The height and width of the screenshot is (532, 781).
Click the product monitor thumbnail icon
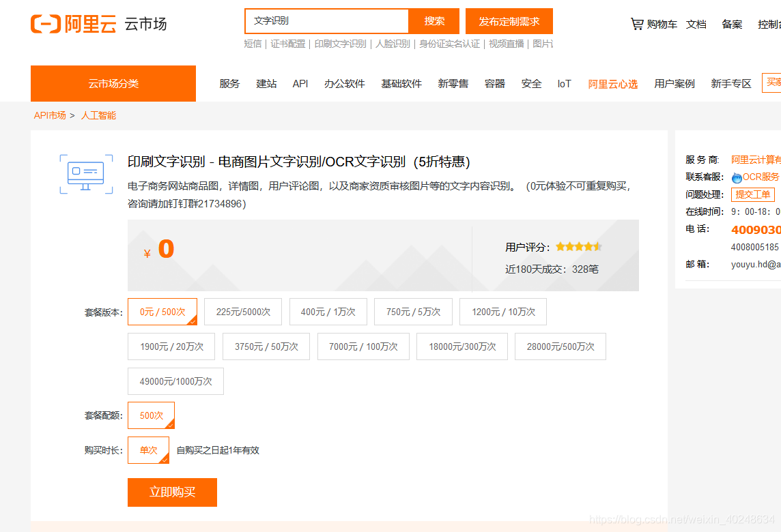point(86,174)
